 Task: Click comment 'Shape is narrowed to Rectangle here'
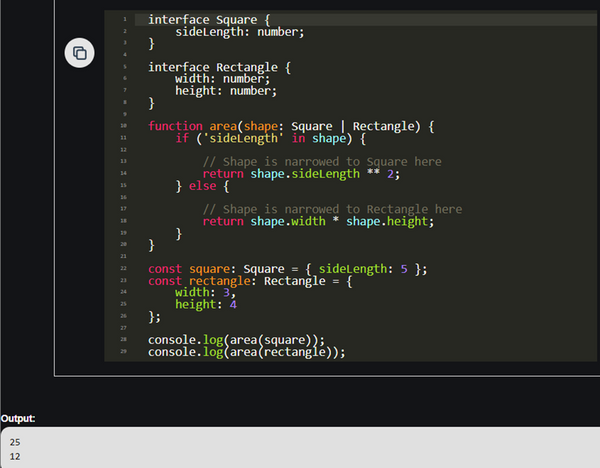[332, 209]
